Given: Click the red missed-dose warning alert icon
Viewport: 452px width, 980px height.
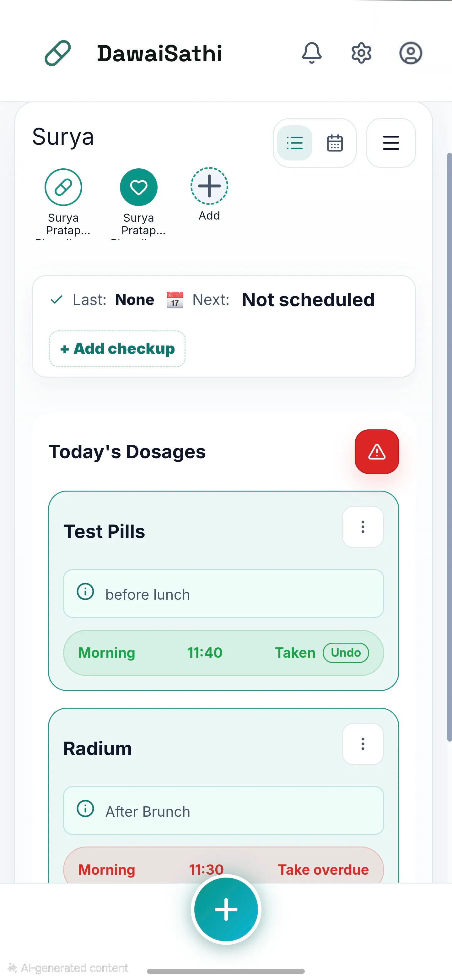Looking at the screenshot, I should coord(377,452).
